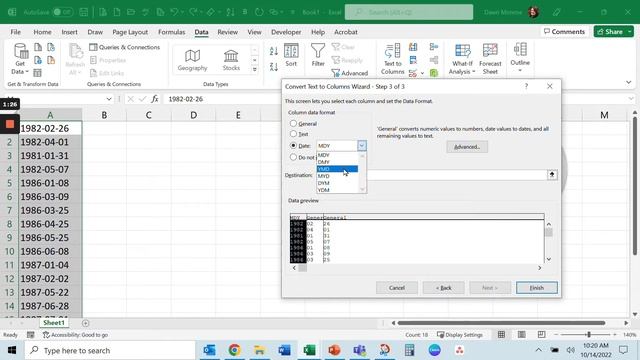Image resolution: width=640 pixels, height=360 pixels.
Task: Collapse the ribbon with the chevron
Action: (x=629, y=82)
